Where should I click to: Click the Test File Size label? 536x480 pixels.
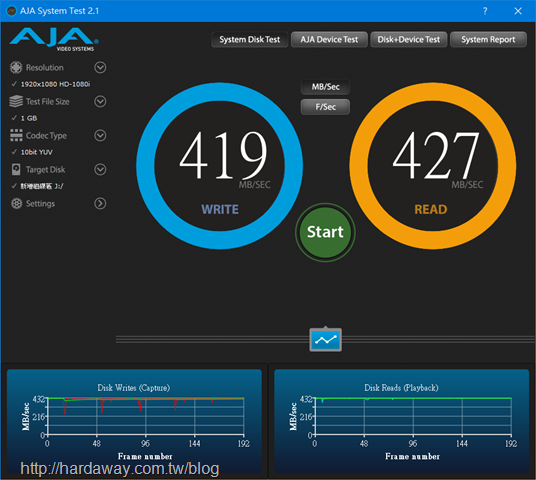48,102
